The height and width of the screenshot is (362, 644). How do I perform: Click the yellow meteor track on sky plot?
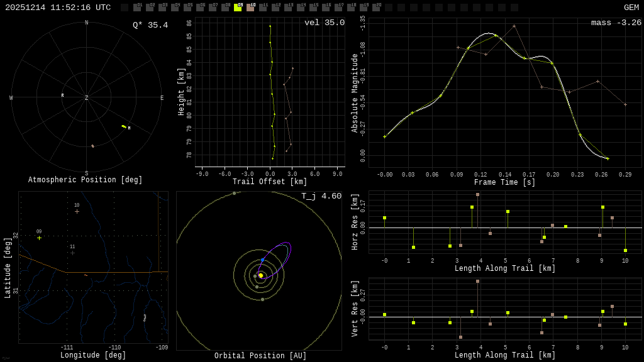click(x=124, y=126)
